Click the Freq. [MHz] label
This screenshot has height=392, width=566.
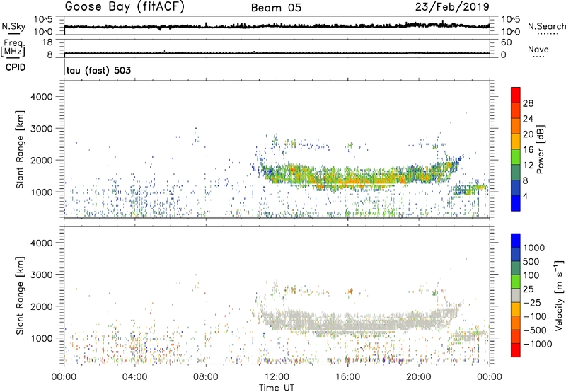click(13, 48)
